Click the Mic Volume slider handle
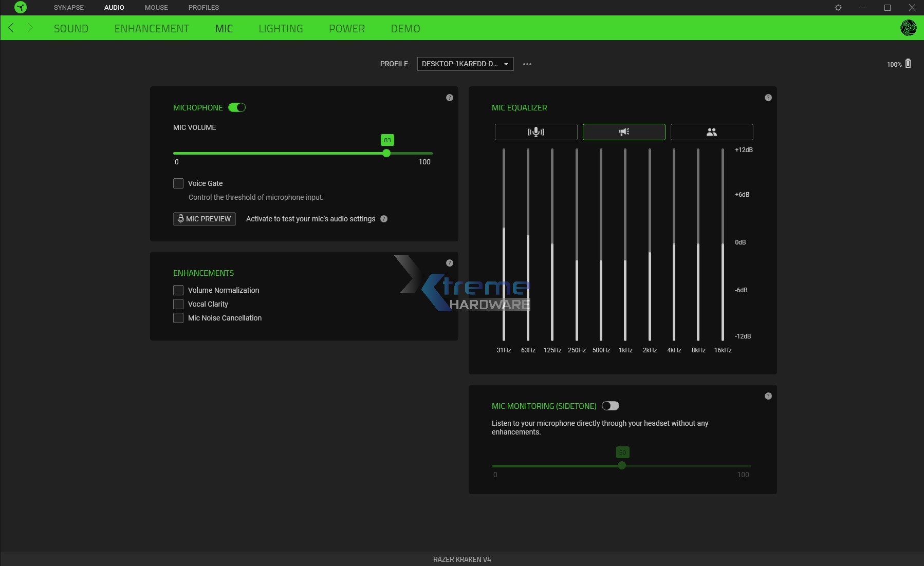The image size is (924, 566). pyautogui.click(x=386, y=153)
